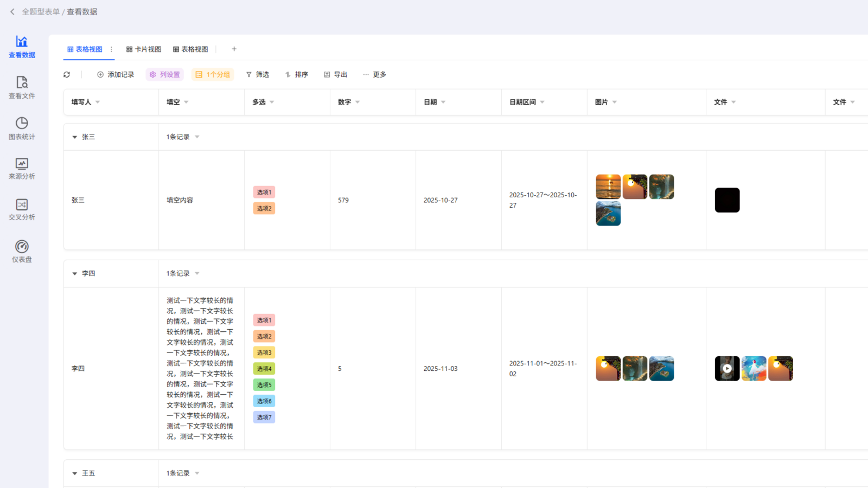Click the back arrow near 全题型表单
Screen dimensions: 868x488
coord(12,11)
